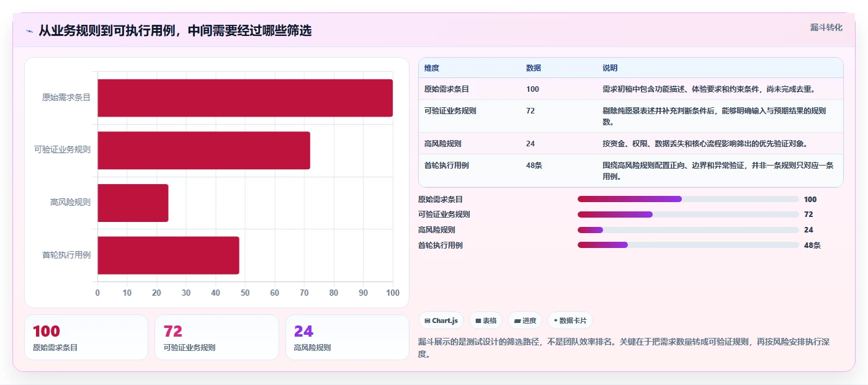The height and width of the screenshot is (385, 868).
Task: Click the chart y-axis label 首轮执行用例
Action: coord(66,255)
